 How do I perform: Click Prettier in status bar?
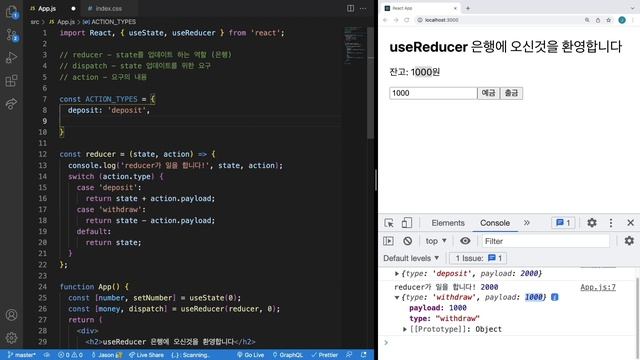(324, 355)
